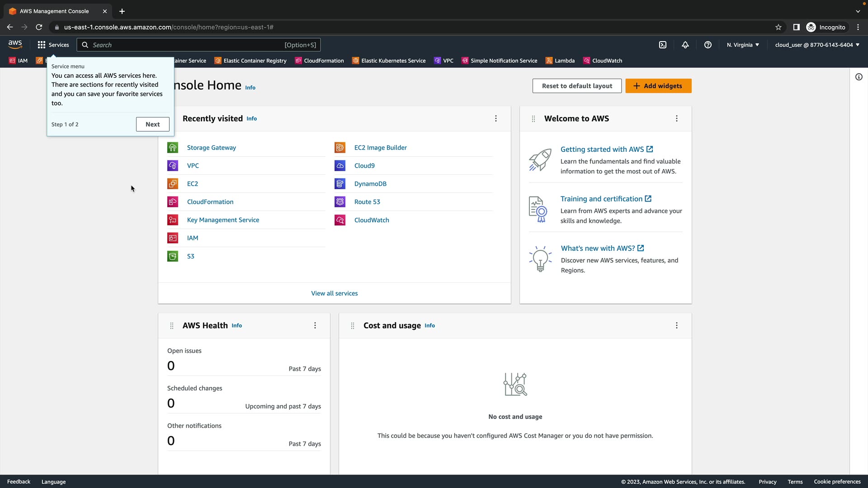Click the AWS logo home icon
868x488 pixels.
pos(15,44)
